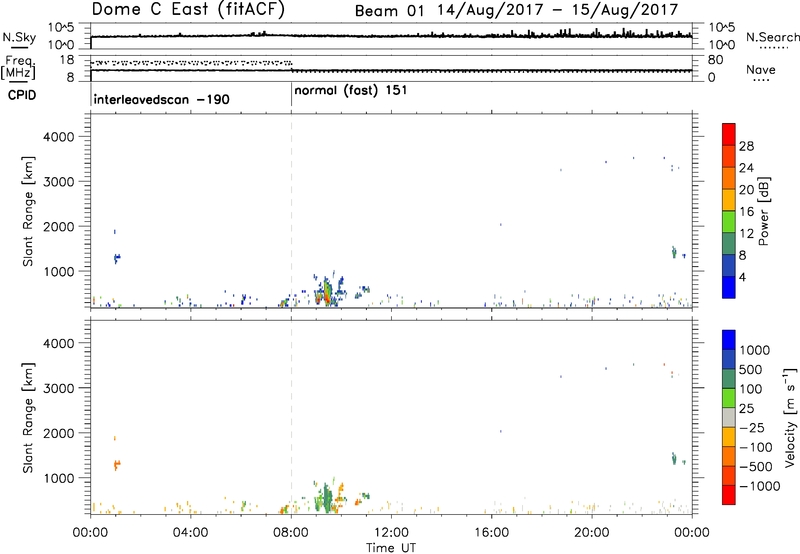Click the 'Time UT' axis title
This screenshot has width=800, height=554.
tap(391, 548)
